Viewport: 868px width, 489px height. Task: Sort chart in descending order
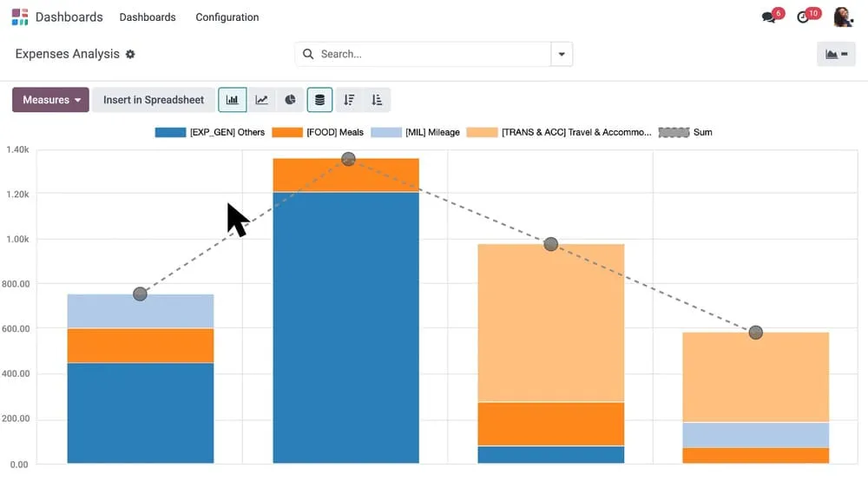pyautogui.click(x=349, y=100)
